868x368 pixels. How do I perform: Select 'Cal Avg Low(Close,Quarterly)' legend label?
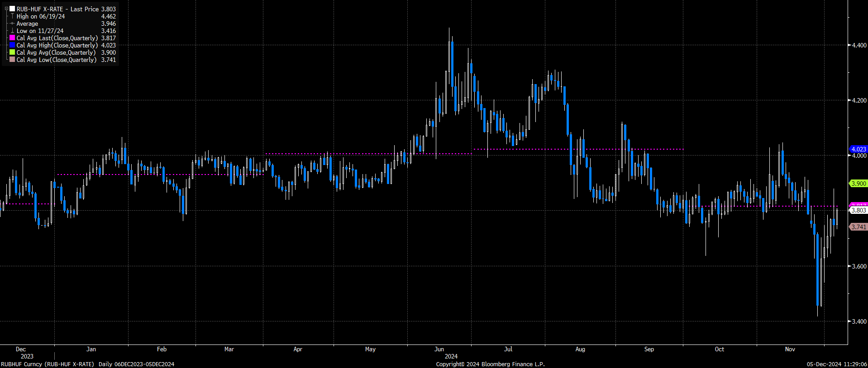(57, 60)
